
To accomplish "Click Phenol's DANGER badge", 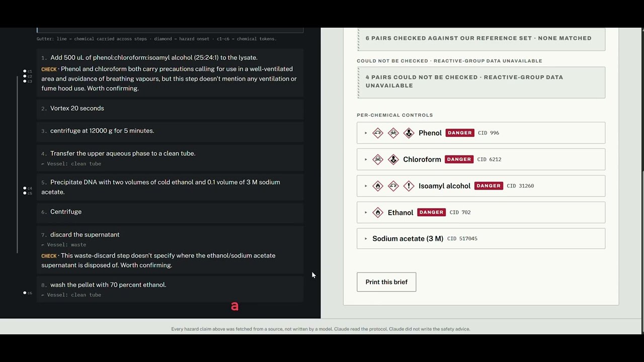I will tap(460, 133).
